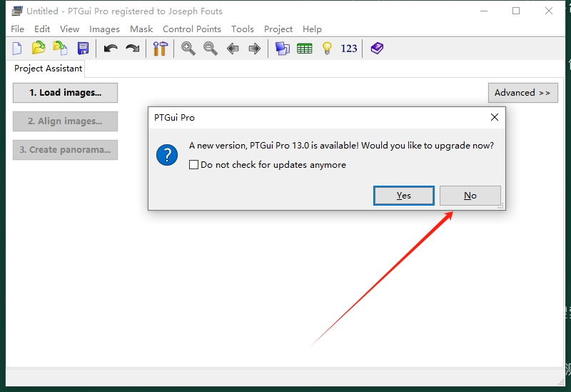This screenshot has width=571, height=392.
Task: Minimize the PTGui main window
Action: (x=484, y=11)
